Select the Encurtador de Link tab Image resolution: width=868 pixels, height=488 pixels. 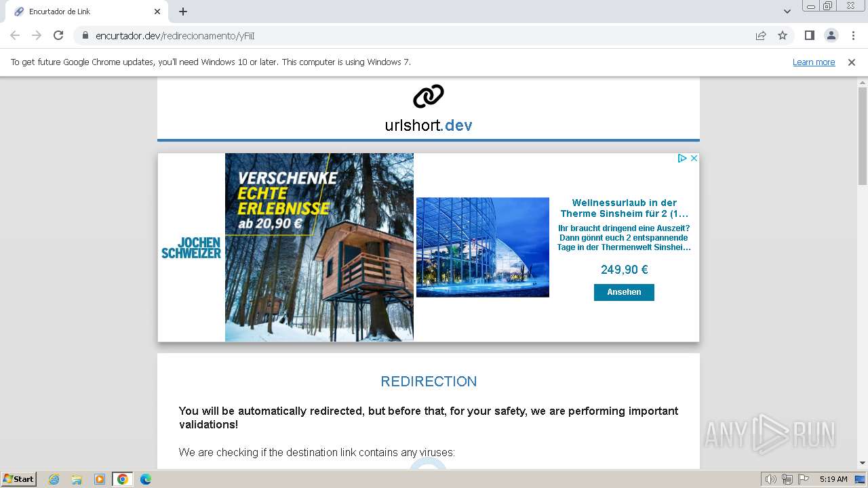86,12
